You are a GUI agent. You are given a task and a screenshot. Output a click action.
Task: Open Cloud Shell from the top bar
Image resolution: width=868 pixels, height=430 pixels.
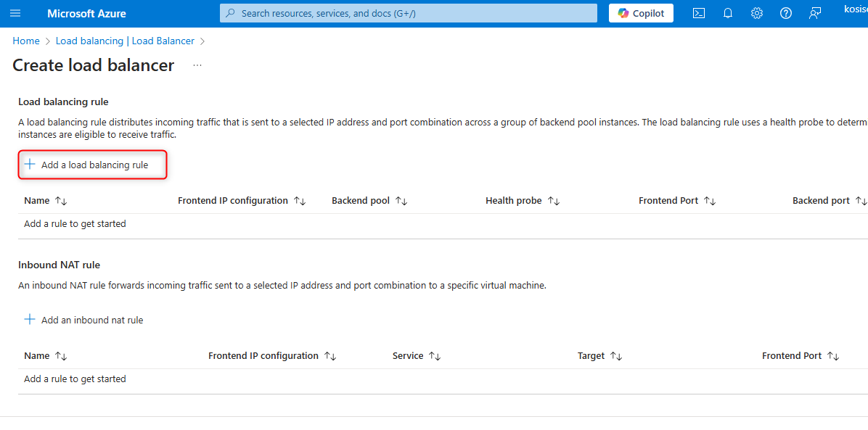click(x=699, y=13)
